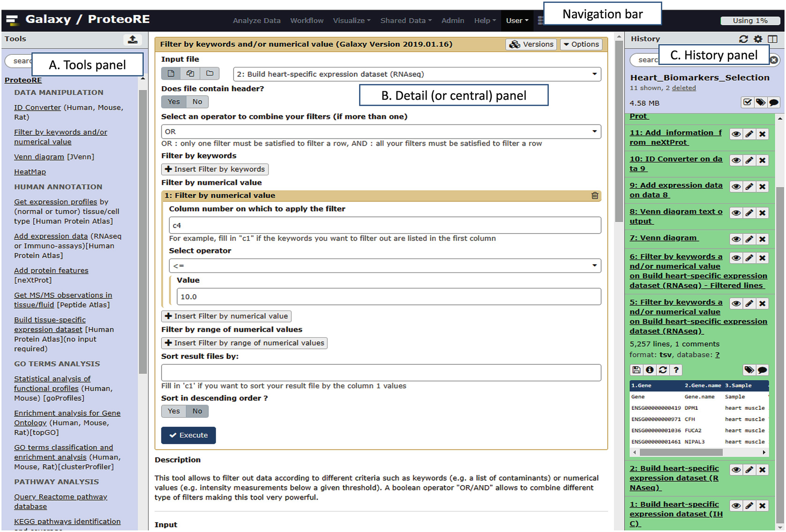Image resolution: width=786 pixels, height=532 pixels.
Task: Download dataset 5 with save icon
Action: click(x=636, y=370)
